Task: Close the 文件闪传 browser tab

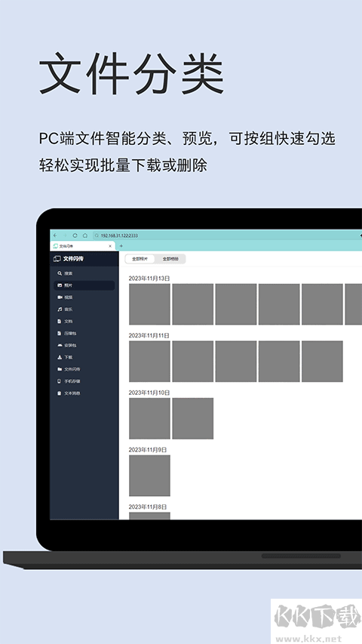Action: (110, 246)
